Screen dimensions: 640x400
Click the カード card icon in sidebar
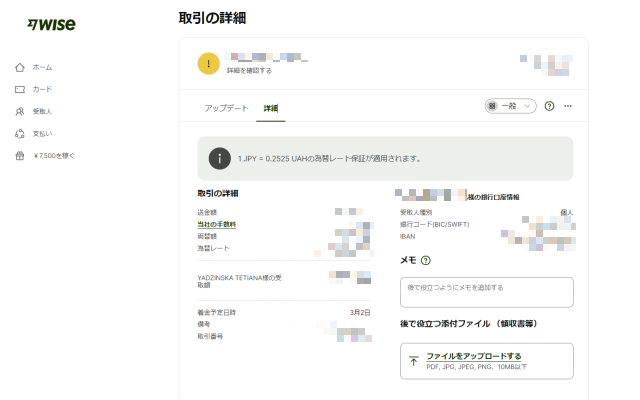click(x=19, y=89)
